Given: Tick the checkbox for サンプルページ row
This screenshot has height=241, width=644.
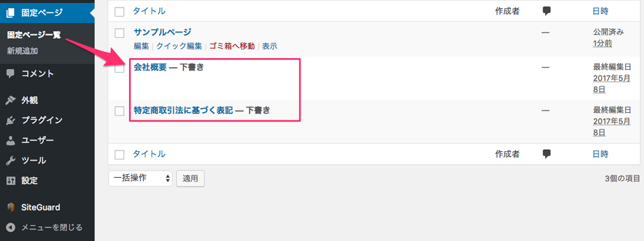Looking at the screenshot, I should pos(119,33).
